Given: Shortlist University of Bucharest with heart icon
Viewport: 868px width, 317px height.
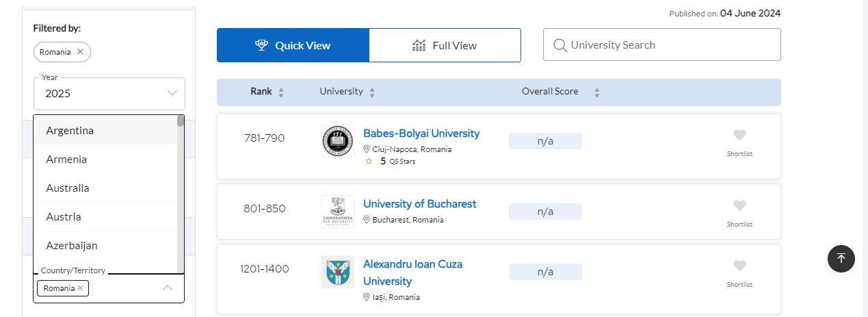Looking at the screenshot, I should pos(739,206).
